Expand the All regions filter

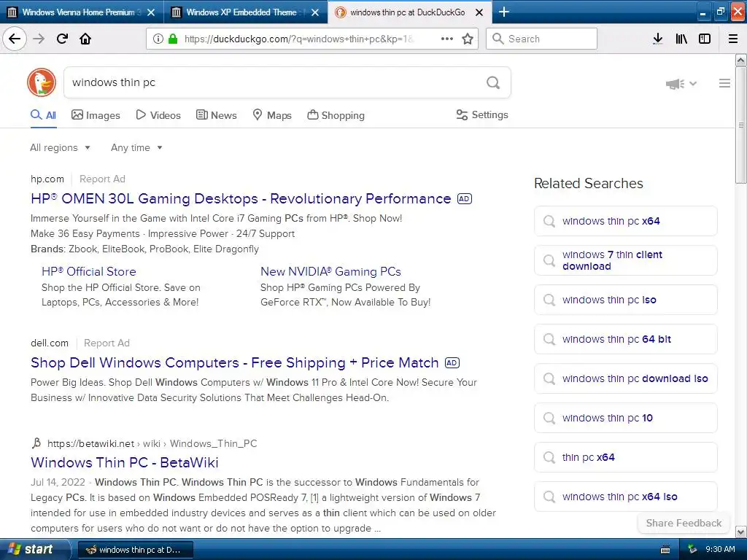(60, 147)
